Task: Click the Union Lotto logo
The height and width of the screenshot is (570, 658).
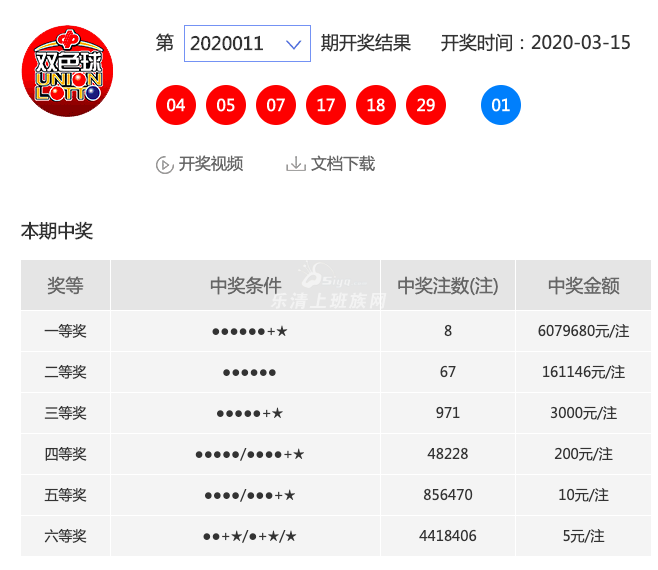Action: point(67,72)
